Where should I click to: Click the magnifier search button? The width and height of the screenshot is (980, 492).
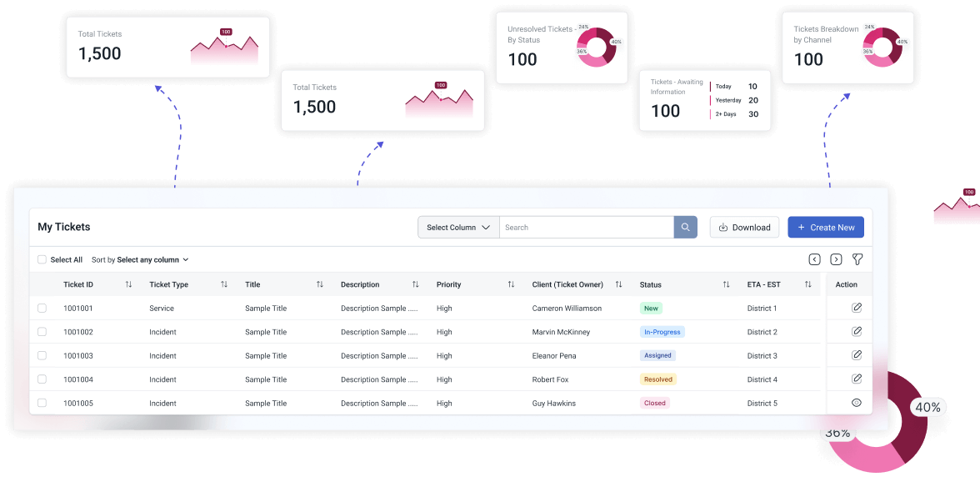(x=685, y=228)
